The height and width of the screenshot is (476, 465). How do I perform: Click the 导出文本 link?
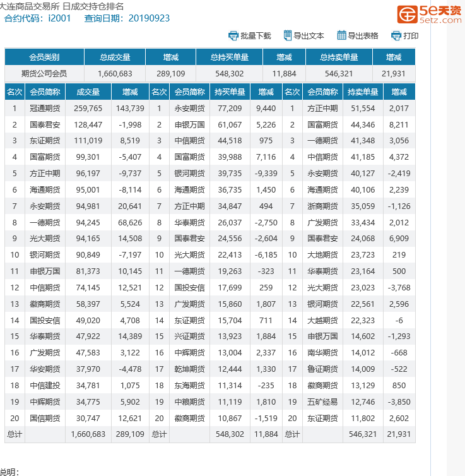(x=309, y=36)
